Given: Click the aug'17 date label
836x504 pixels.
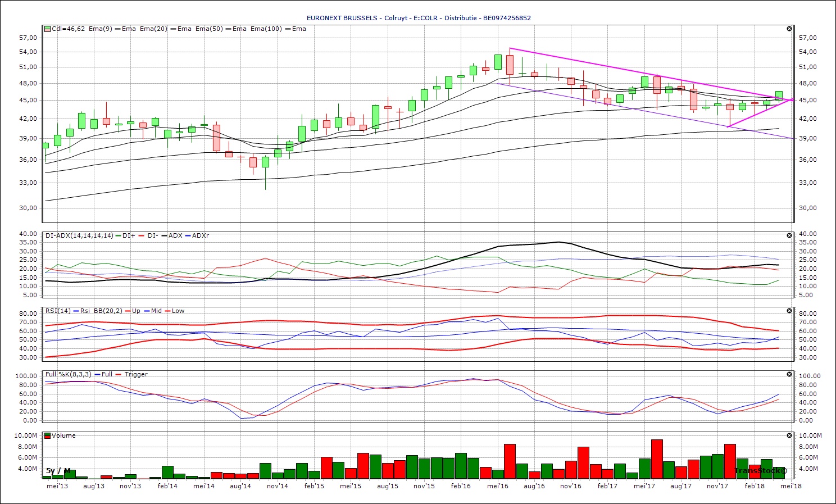Looking at the screenshot, I should [681, 486].
